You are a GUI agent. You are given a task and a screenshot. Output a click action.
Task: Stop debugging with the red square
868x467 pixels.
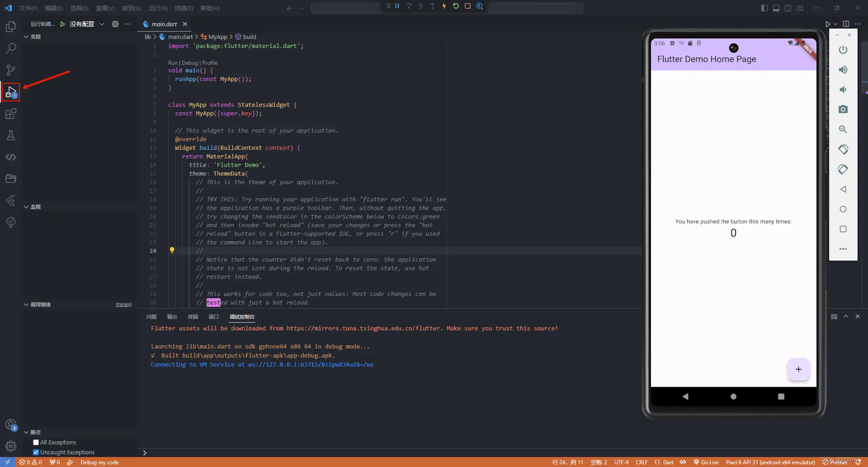click(468, 6)
